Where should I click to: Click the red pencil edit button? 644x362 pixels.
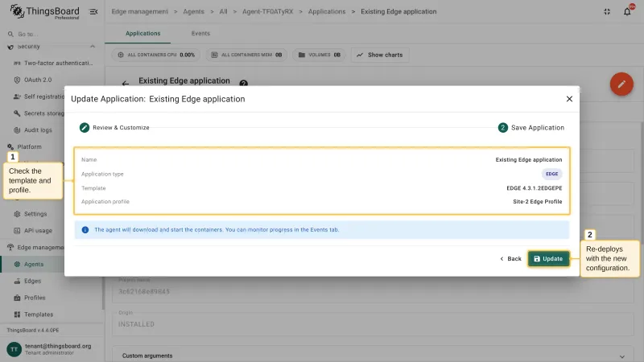pos(621,84)
